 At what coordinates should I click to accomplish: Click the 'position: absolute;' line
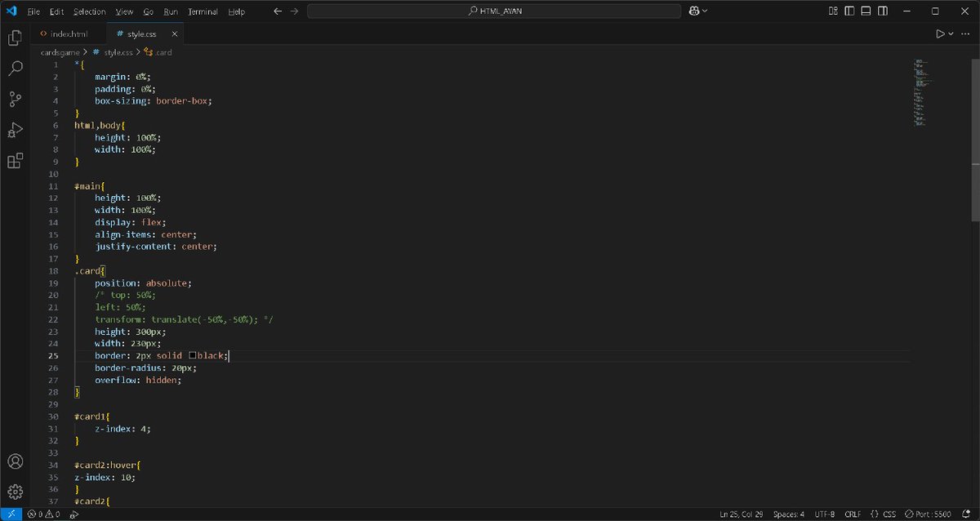[x=143, y=283]
